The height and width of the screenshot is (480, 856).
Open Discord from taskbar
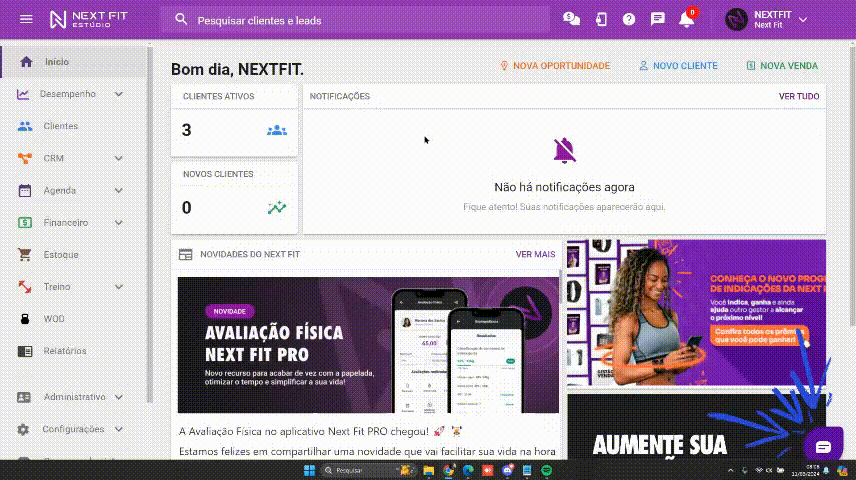click(508, 470)
